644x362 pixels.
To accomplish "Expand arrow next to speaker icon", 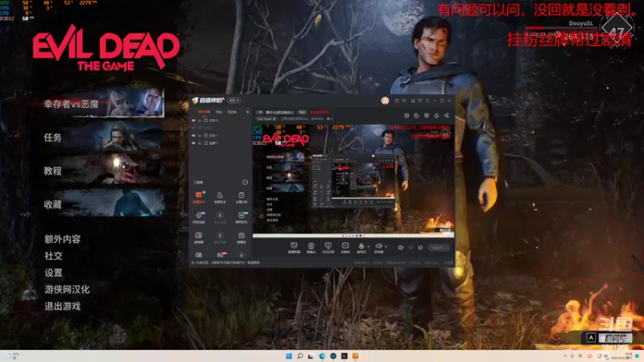I will pyautogui.click(x=386, y=246).
